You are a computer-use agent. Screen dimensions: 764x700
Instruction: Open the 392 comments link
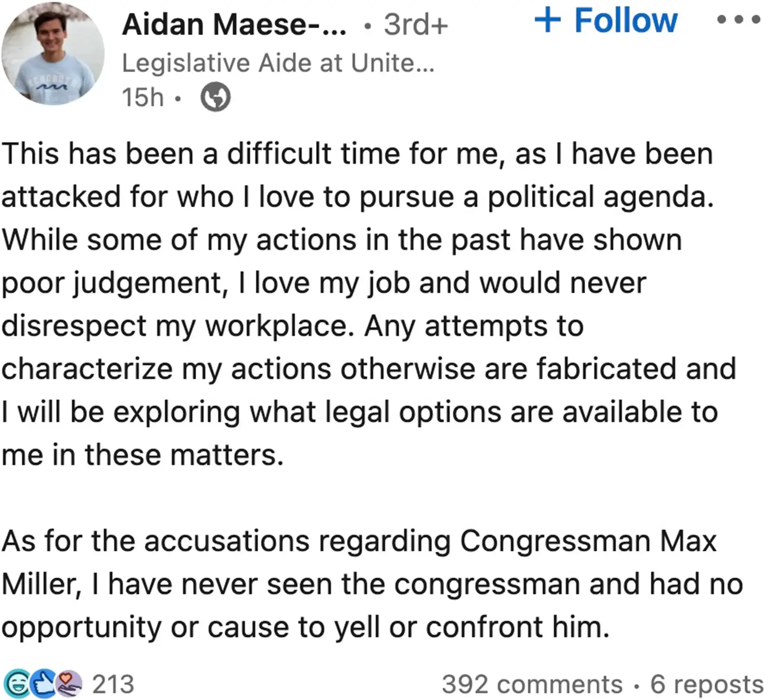coord(532,684)
